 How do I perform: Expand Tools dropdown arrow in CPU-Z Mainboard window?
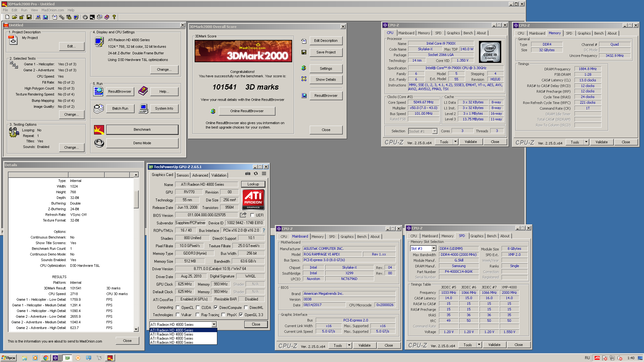(x=349, y=345)
